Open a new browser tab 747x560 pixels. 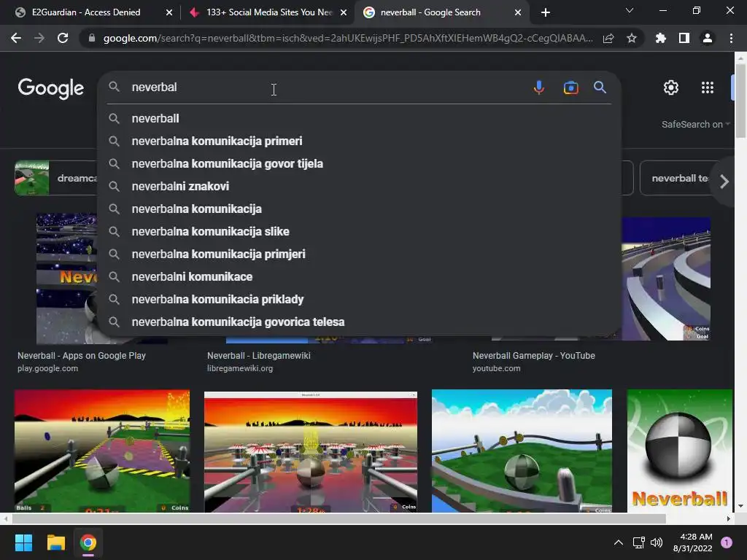click(x=546, y=12)
